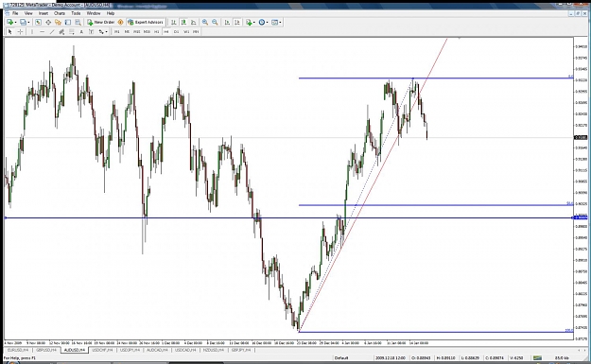Expand the Profiles dropdown arrow

tap(28, 23)
